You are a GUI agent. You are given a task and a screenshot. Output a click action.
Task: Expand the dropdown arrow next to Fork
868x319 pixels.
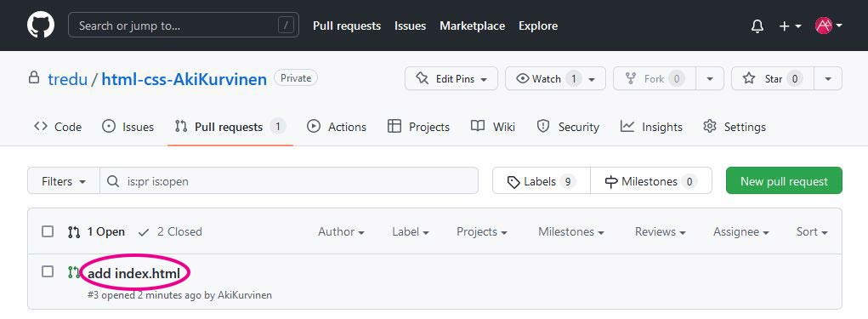pyautogui.click(x=710, y=78)
